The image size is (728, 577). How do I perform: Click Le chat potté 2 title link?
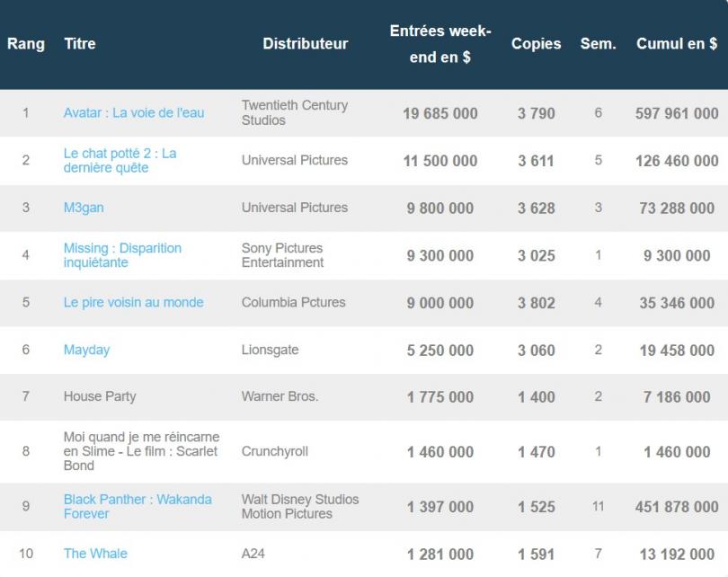pos(120,161)
